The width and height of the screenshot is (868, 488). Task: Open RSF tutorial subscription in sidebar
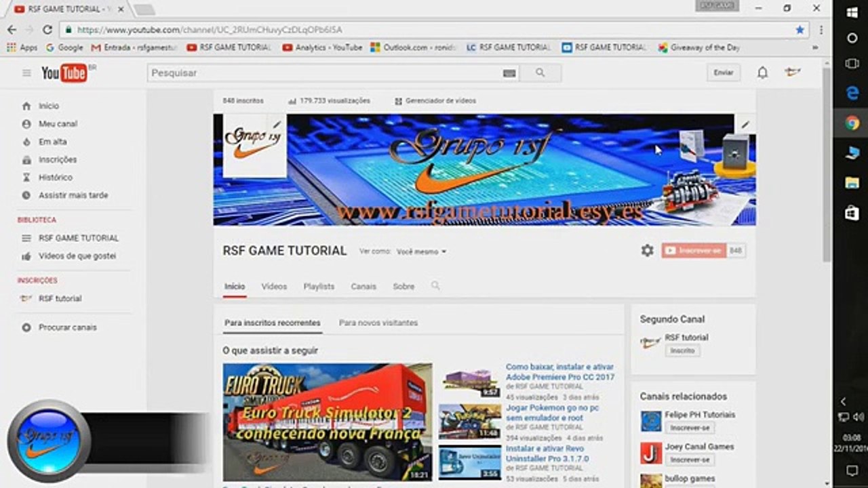coord(60,298)
